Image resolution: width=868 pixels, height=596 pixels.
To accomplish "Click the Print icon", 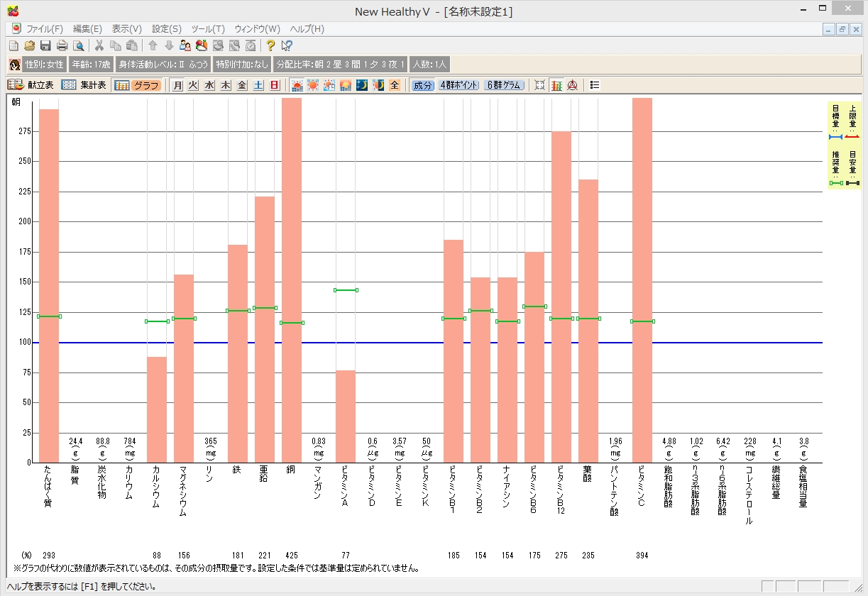I will (62, 46).
